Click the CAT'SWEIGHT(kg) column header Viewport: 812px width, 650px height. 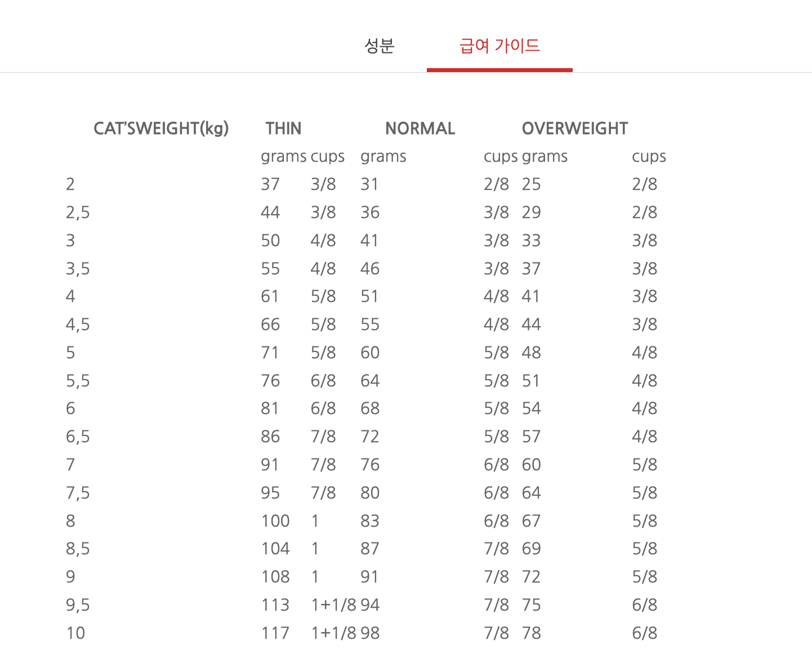(x=161, y=128)
